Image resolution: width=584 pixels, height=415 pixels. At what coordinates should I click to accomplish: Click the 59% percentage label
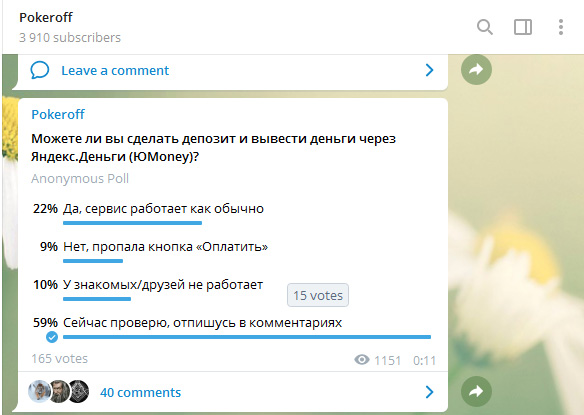coord(45,323)
